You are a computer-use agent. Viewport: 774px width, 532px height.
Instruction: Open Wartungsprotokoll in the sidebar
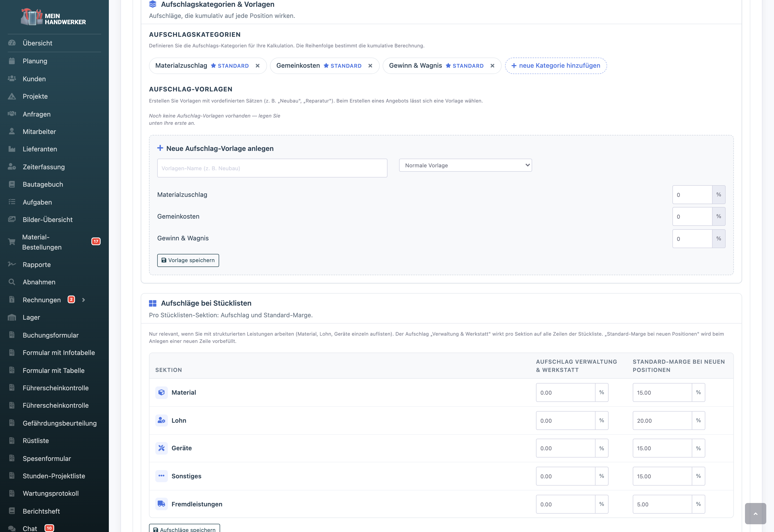(51, 493)
